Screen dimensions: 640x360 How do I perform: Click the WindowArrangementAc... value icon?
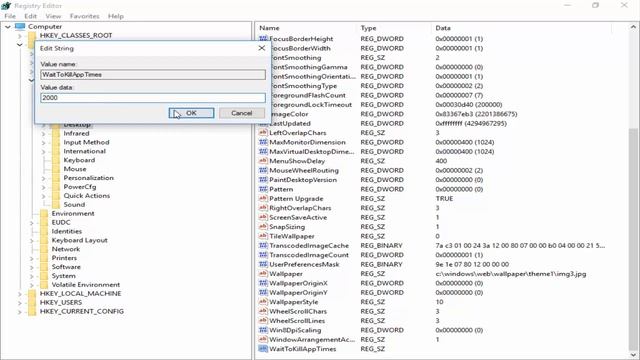263,339
